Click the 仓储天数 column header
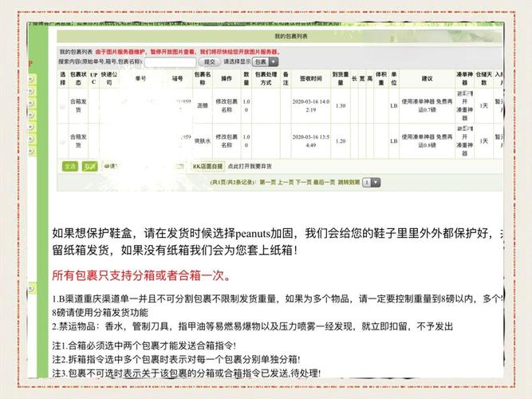The height and width of the screenshot is (399, 532). tap(484, 78)
